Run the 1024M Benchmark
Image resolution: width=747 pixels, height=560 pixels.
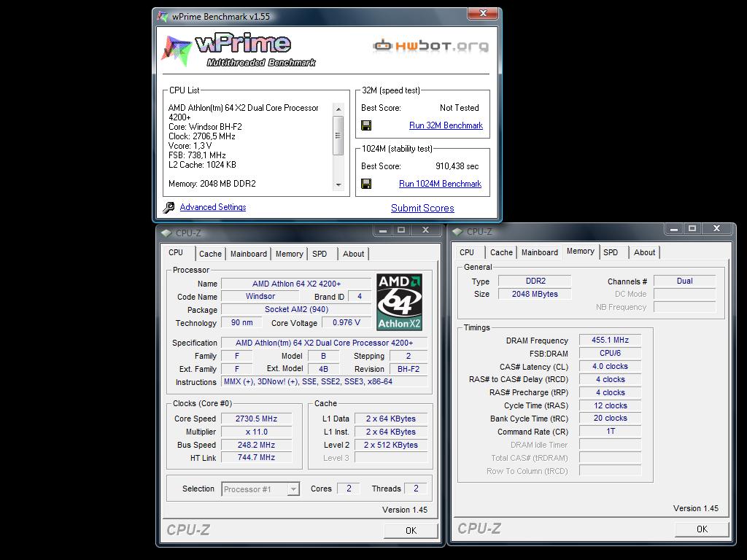point(440,184)
